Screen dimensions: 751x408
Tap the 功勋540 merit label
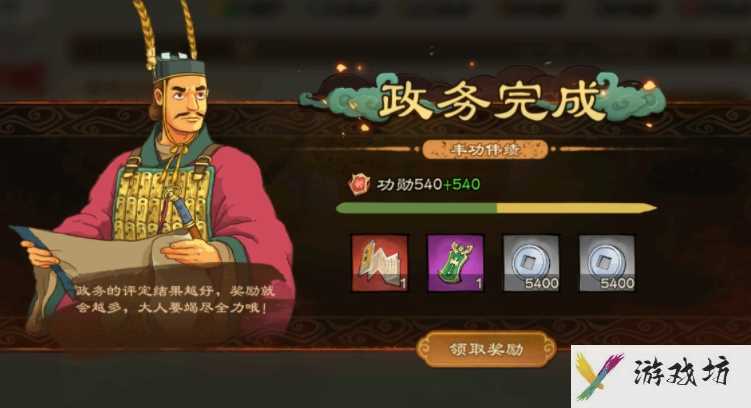pyautogui.click(x=410, y=184)
